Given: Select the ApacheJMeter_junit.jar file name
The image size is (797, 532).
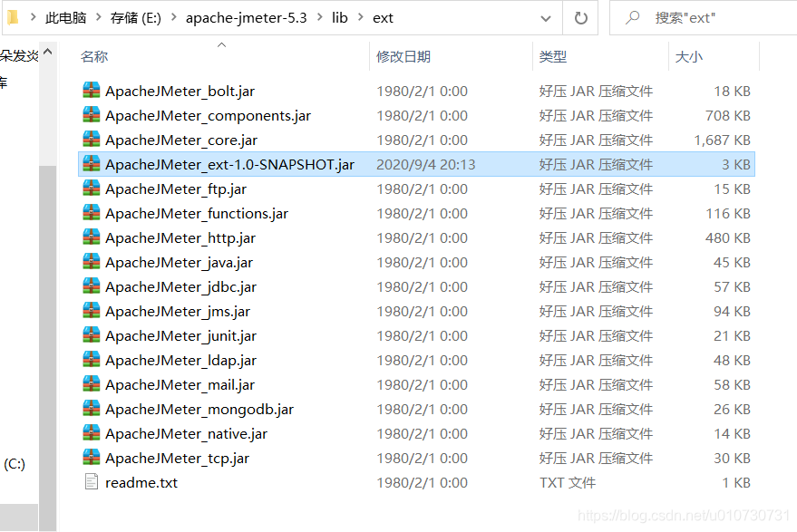Looking at the screenshot, I should [x=181, y=336].
